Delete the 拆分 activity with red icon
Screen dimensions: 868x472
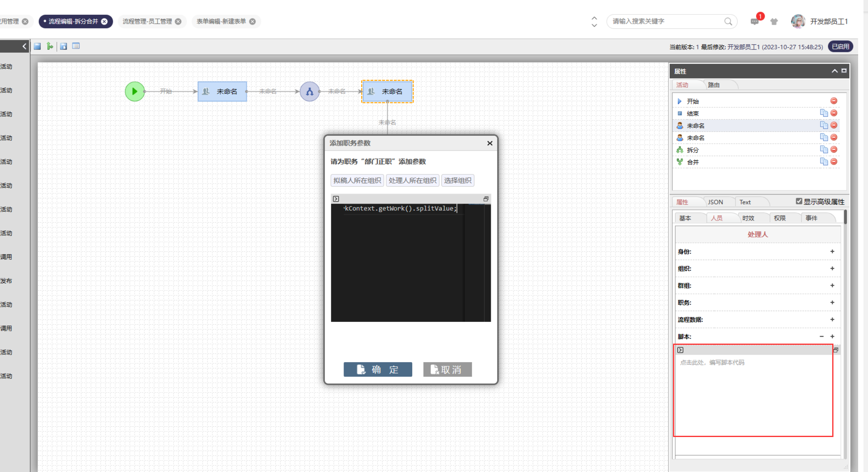coord(834,150)
